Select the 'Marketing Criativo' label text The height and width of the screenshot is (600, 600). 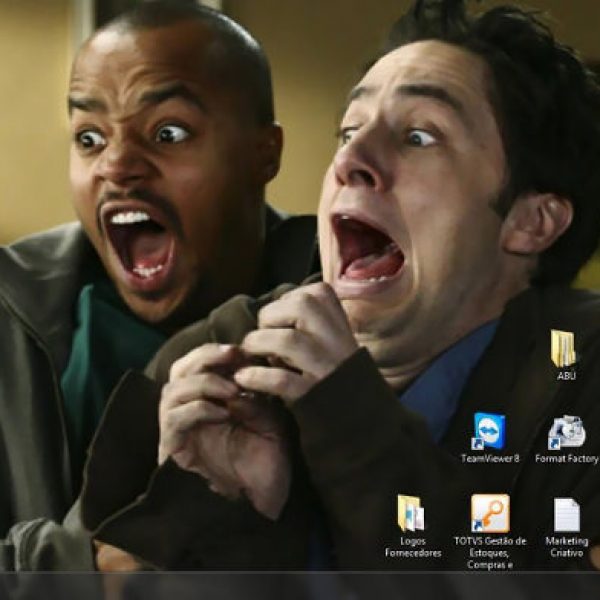point(567,547)
